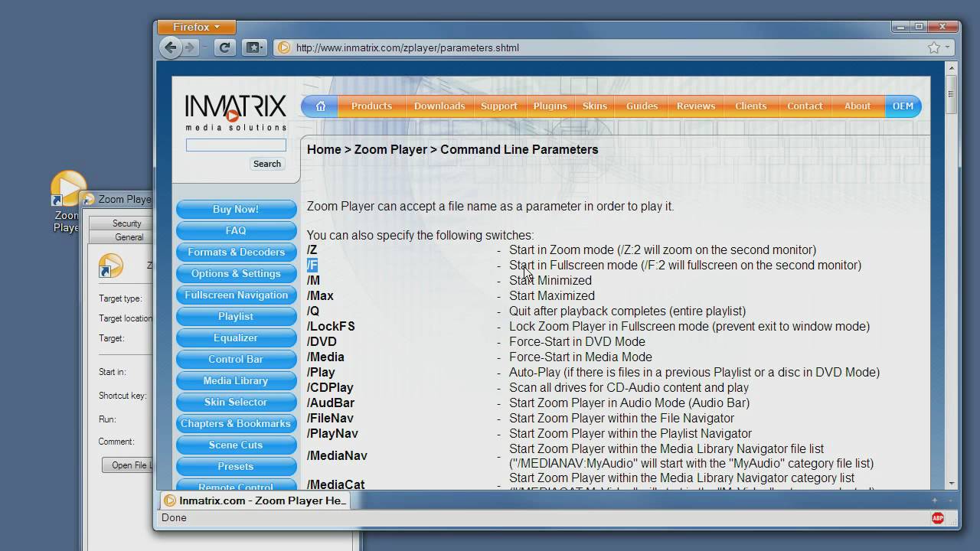Image resolution: width=980 pixels, height=551 pixels.
Task: Open the Playlist sidebar button
Action: pyautogui.click(x=236, y=316)
